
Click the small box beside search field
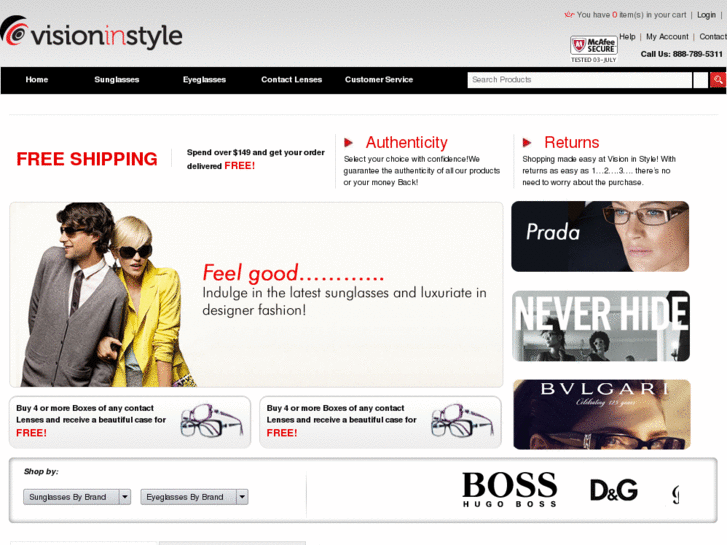click(700, 80)
